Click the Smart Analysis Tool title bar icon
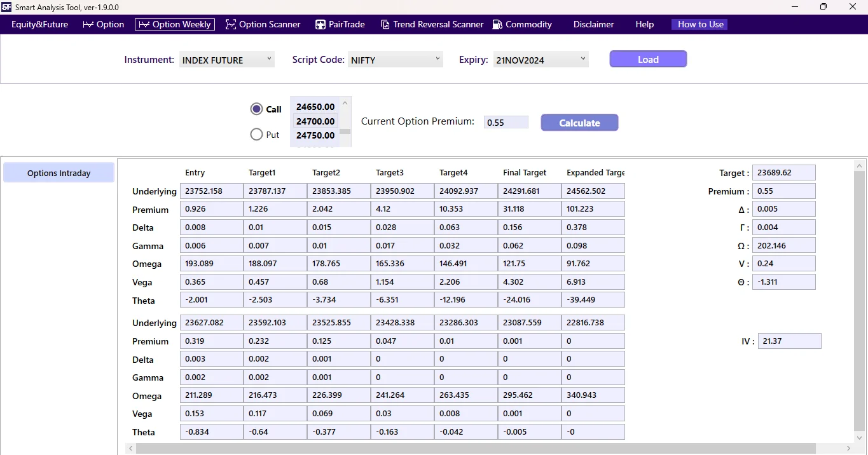The width and height of the screenshot is (868, 455). (x=7, y=7)
